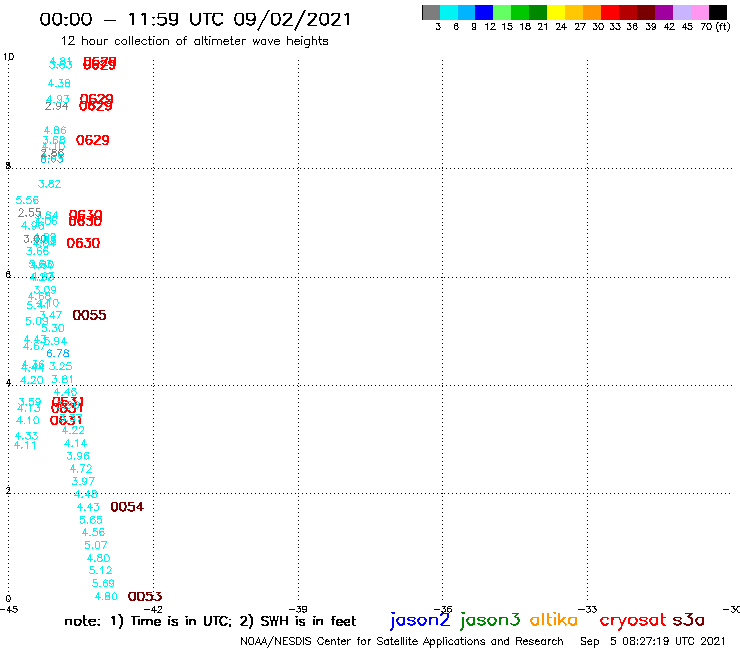Click the red 'cryosat' satellite label
This screenshot has width=740, height=650.
click(x=632, y=620)
